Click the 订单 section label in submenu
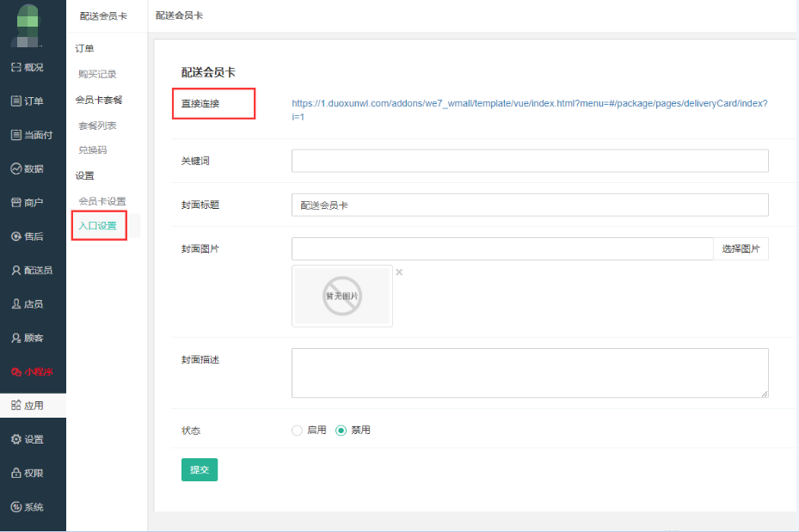The image size is (799, 532). 84,48
